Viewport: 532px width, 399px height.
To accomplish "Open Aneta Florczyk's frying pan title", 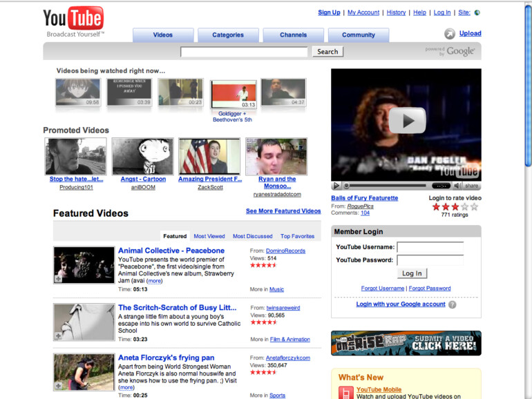I will pos(167,358).
